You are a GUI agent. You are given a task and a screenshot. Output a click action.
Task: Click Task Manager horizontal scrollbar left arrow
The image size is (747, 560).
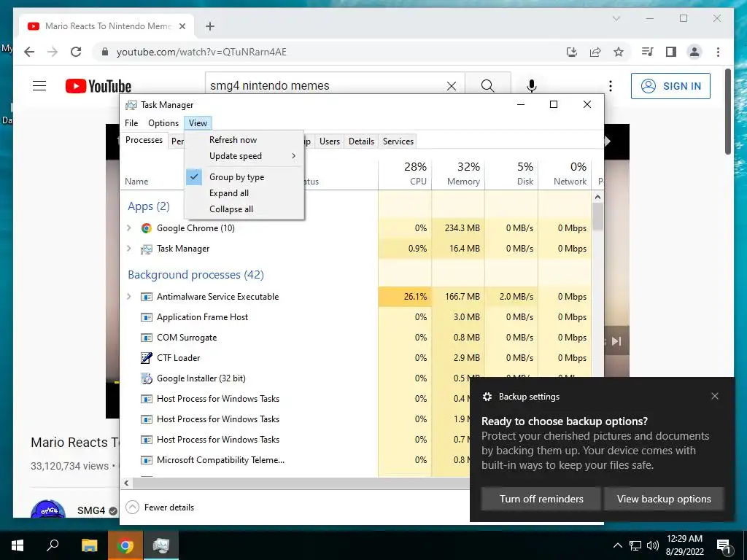point(126,483)
